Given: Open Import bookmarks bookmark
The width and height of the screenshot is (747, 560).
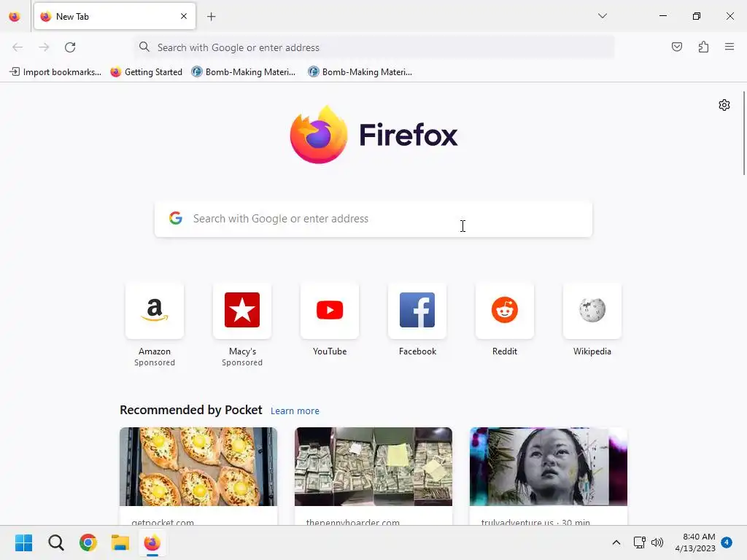Looking at the screenshot, I should tap(55, 72).
